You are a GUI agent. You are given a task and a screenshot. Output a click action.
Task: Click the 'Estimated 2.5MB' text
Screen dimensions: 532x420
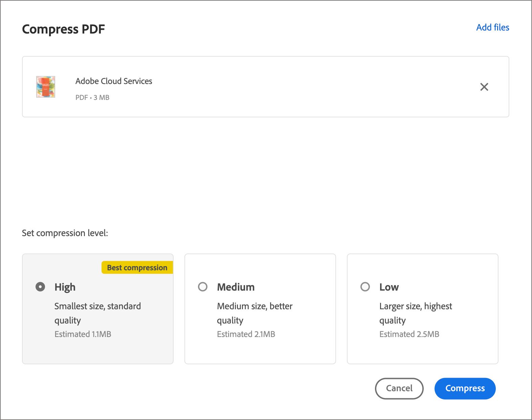409,334
